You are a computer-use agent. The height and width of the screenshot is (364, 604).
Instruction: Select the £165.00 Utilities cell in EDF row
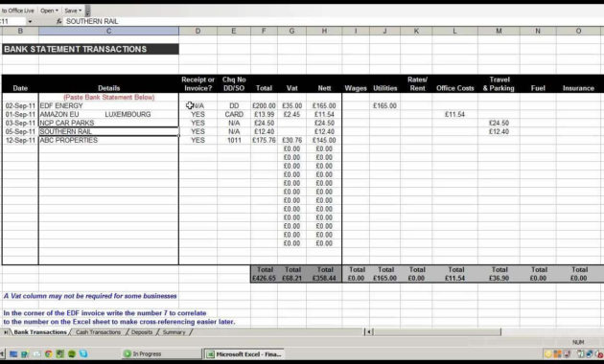click(384, 105)
